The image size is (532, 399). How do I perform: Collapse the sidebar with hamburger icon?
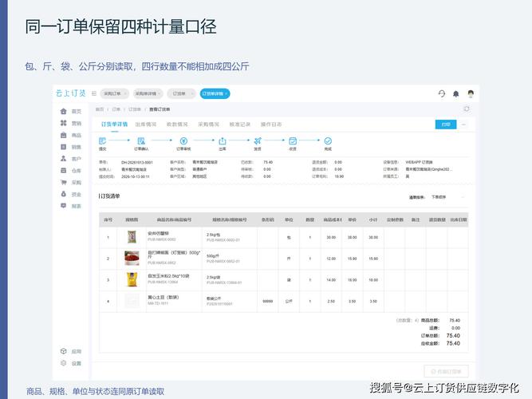click(94, 93)
